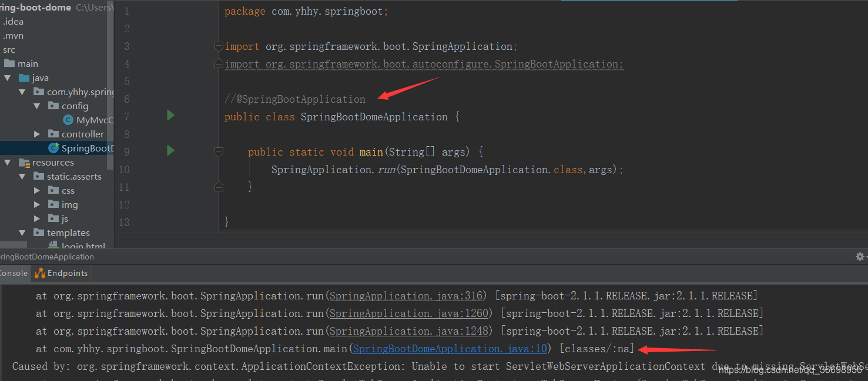This screenshot has width=868, height=381.
Task: Click the SpringApplication.run call on line 10
Action: point(447,170)
